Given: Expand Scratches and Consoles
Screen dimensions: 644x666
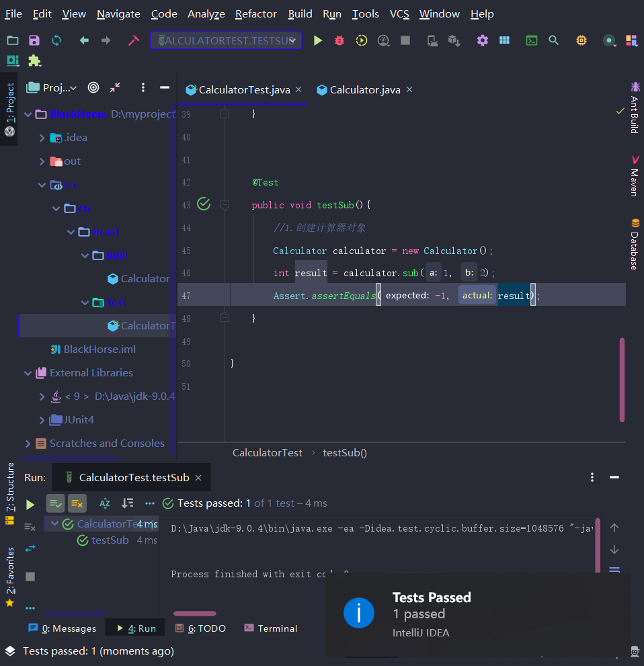Looking at the screenshot, I should [28, 444].
